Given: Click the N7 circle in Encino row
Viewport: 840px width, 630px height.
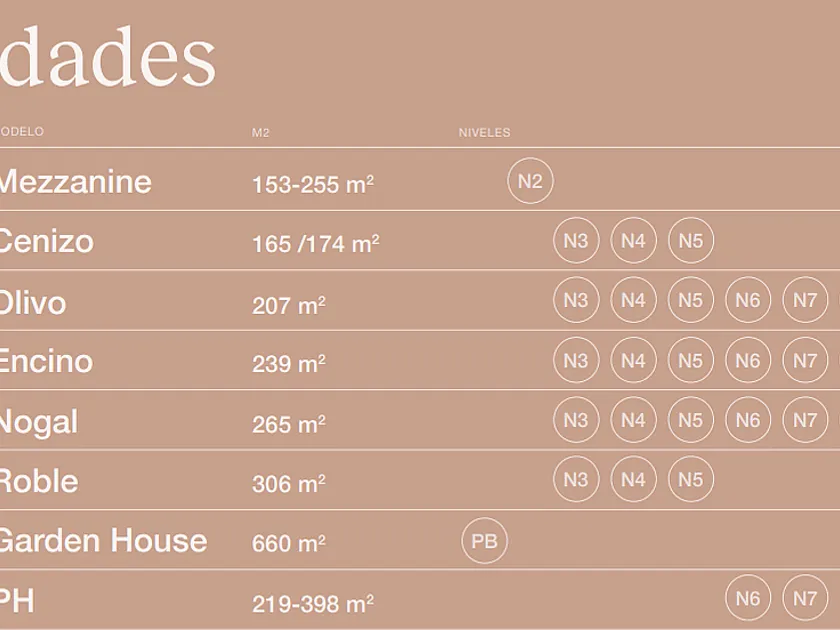Looking at the screenshot, I should coord(805,360).
